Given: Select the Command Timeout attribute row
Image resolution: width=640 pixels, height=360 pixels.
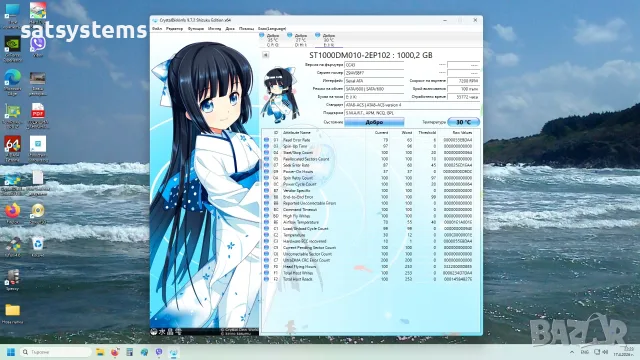Looking at the screenshot, I should (370, 209).
